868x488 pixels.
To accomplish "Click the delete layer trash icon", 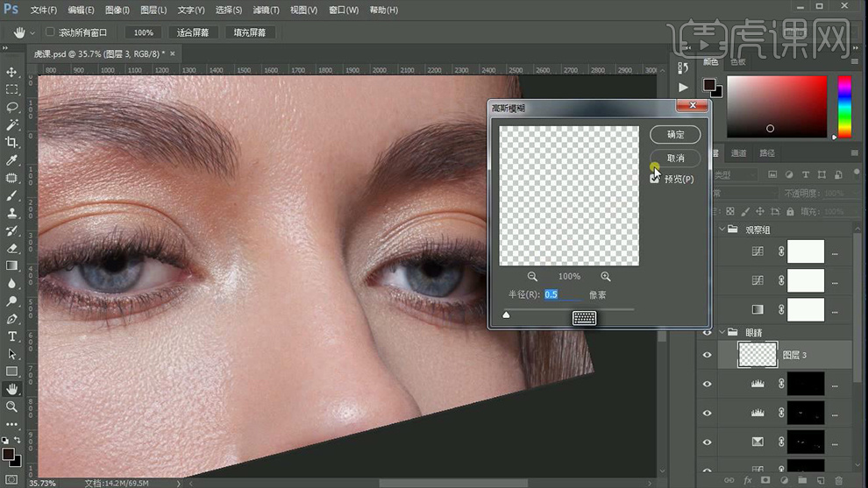I will click(837, 480).
